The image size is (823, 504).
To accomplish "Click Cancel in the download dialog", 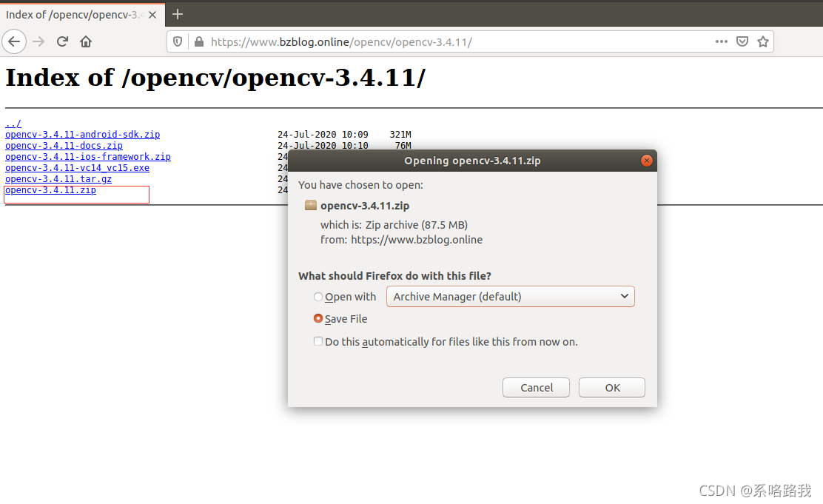I will pyautogui.click(x=536, y=388).
